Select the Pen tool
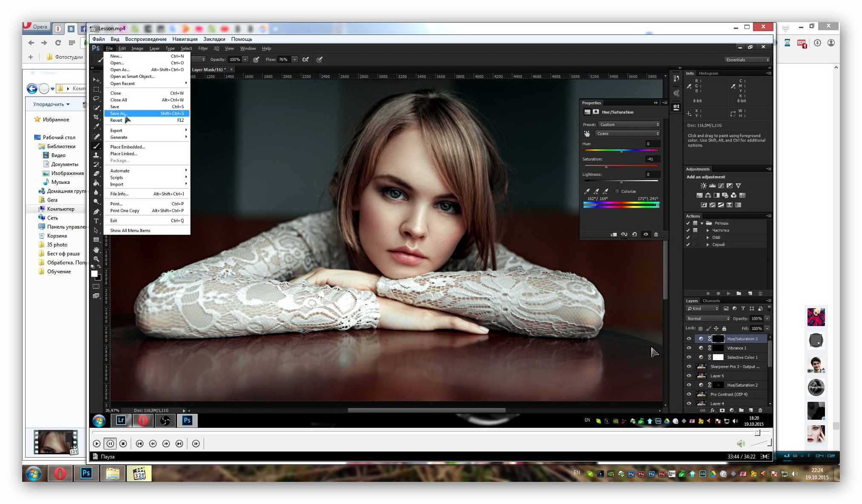Screen dimensions: 862x504 click(96, 212)
